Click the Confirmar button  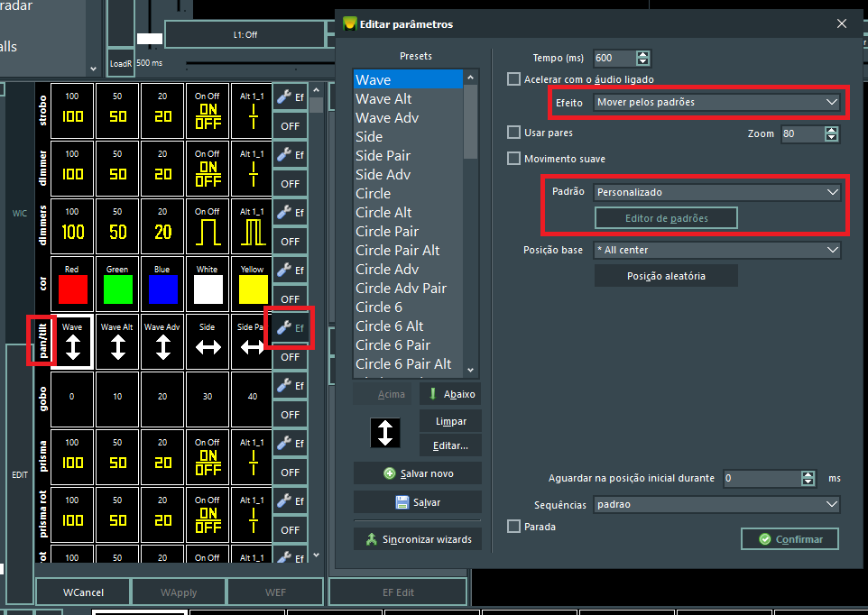pyautogui.click(x=789, y=538)
